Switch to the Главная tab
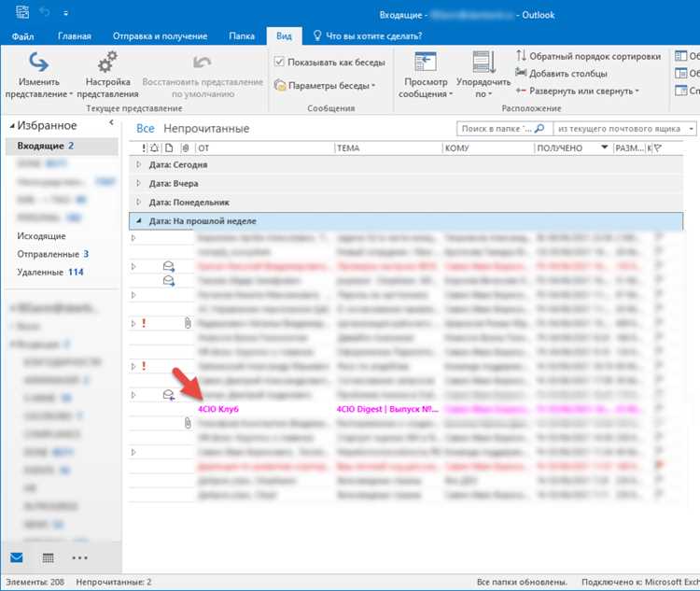Image resolution: width=700 pixels, height=591 pixels. 75,36
